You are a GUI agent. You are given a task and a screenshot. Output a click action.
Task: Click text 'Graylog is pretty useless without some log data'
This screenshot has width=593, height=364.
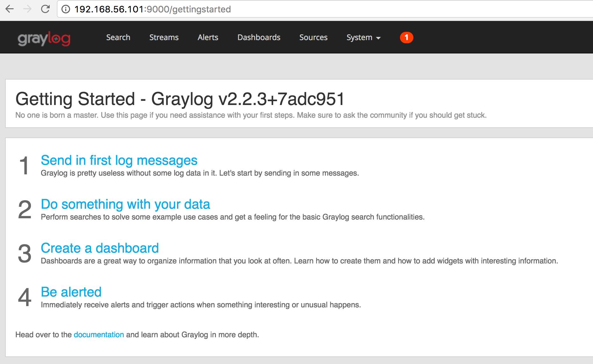[x=200, y=173]
